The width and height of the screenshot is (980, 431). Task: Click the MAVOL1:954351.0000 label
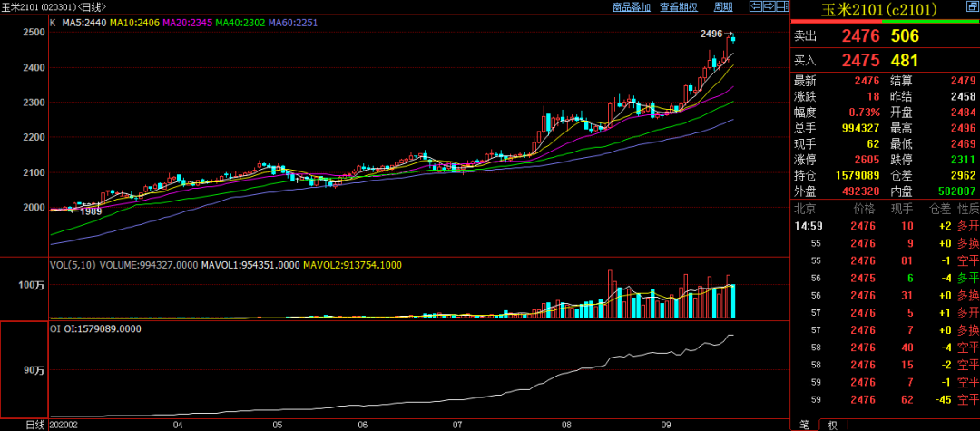(x=250, y=265)
